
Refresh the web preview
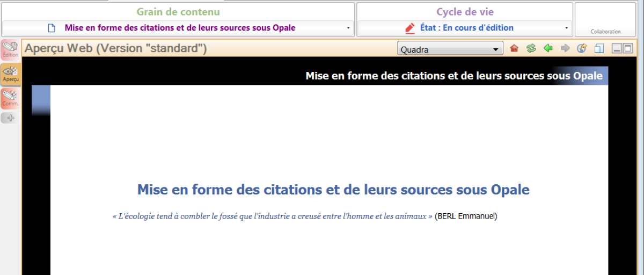point(531,49)
